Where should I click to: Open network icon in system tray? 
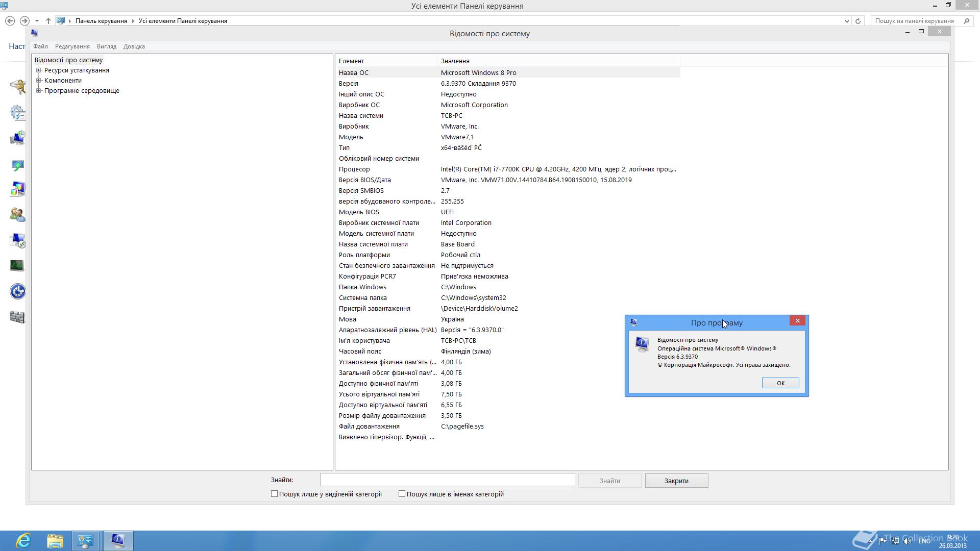pyautogui.click(x=895, y=541)
